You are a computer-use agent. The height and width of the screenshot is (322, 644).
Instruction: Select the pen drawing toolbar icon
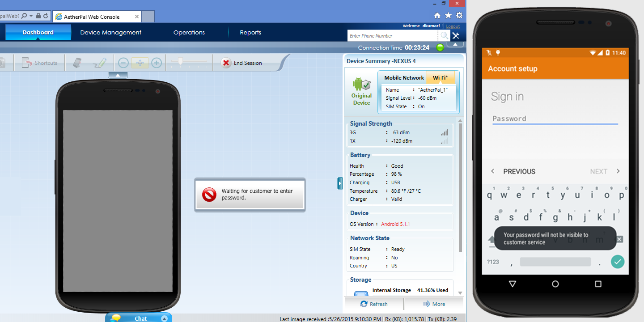click(x=100, y=63)
